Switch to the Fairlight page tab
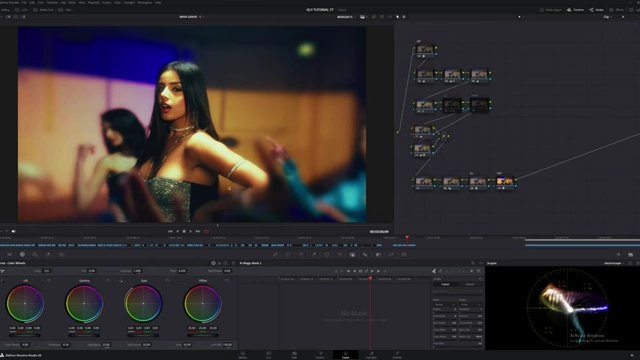The height and width of the screenshot is (360, 640). point(371,354)
